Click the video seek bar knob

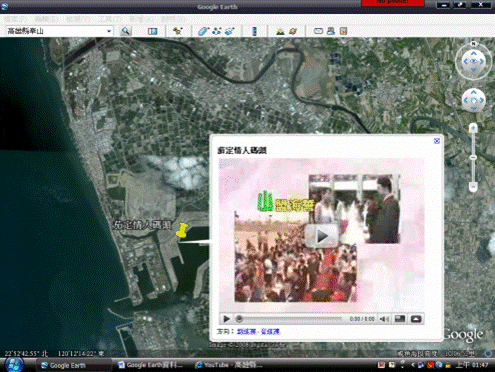pyautogui.click(x=239, y=319)
